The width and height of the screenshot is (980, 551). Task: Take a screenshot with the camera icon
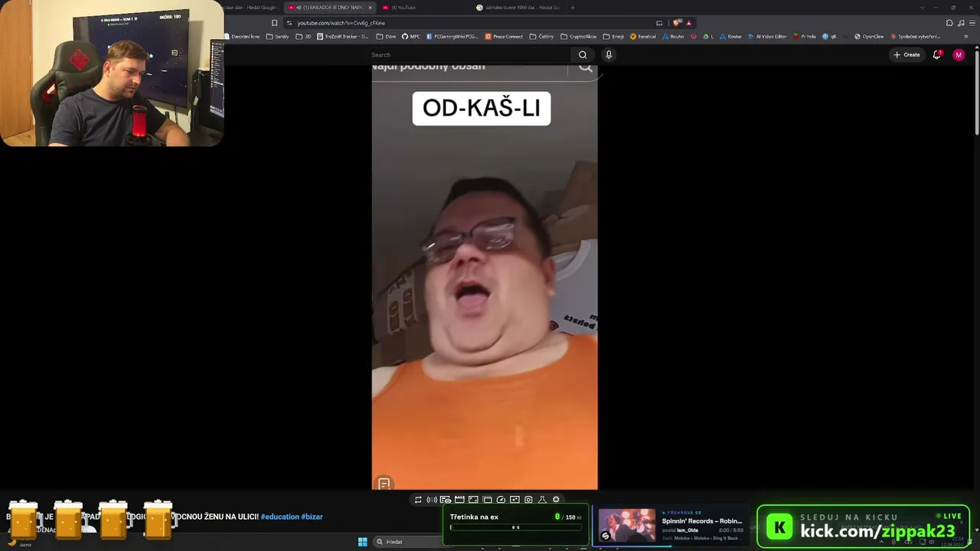click(x=528, y=500)
